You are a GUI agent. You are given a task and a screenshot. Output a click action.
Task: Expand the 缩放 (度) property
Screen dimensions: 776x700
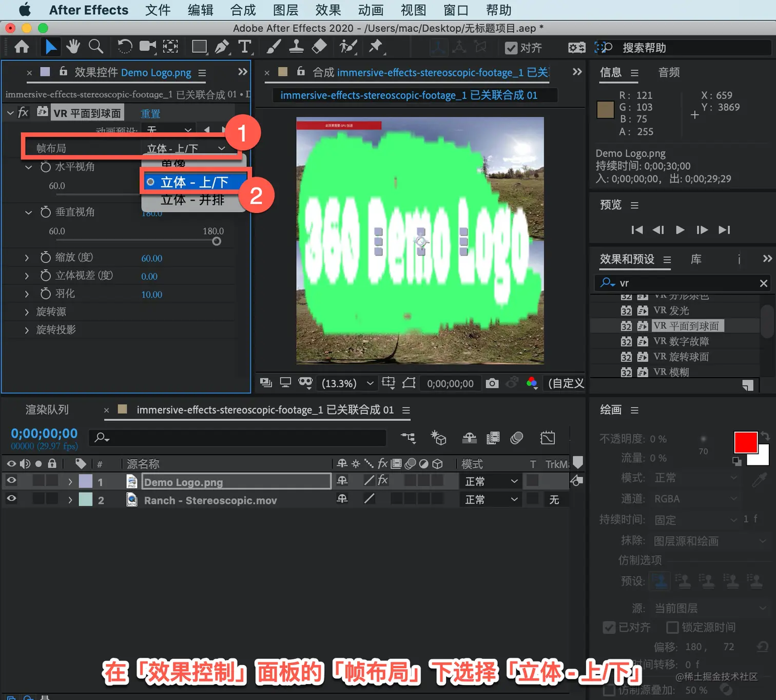pos(27,258)
